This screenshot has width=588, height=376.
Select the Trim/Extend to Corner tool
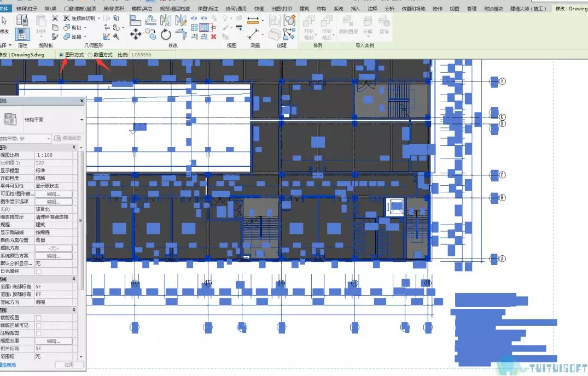click(x=181, y=34)
